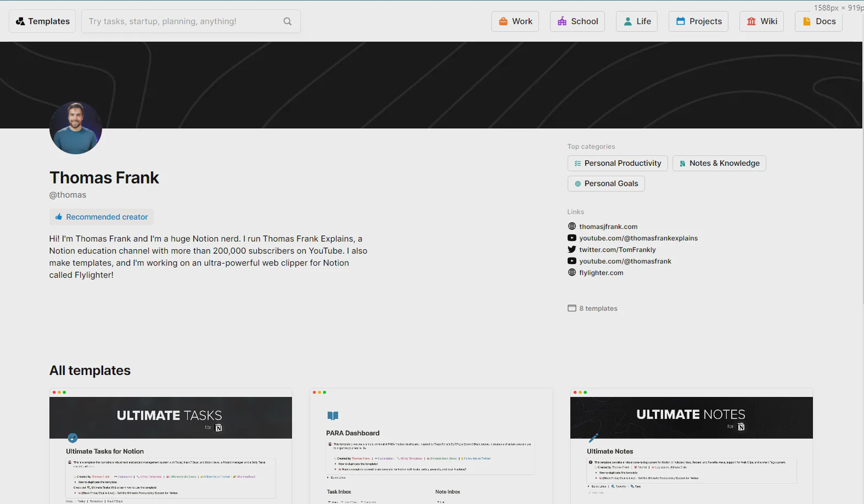Click the 8 templates count
864x504 pixels.
pyautogui.click(x=598, y=308)
